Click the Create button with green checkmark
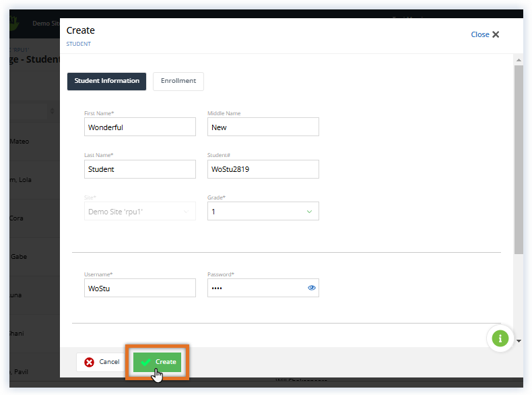Image resolution: width=532 pixels, height=395 pixels. point(157,362)
